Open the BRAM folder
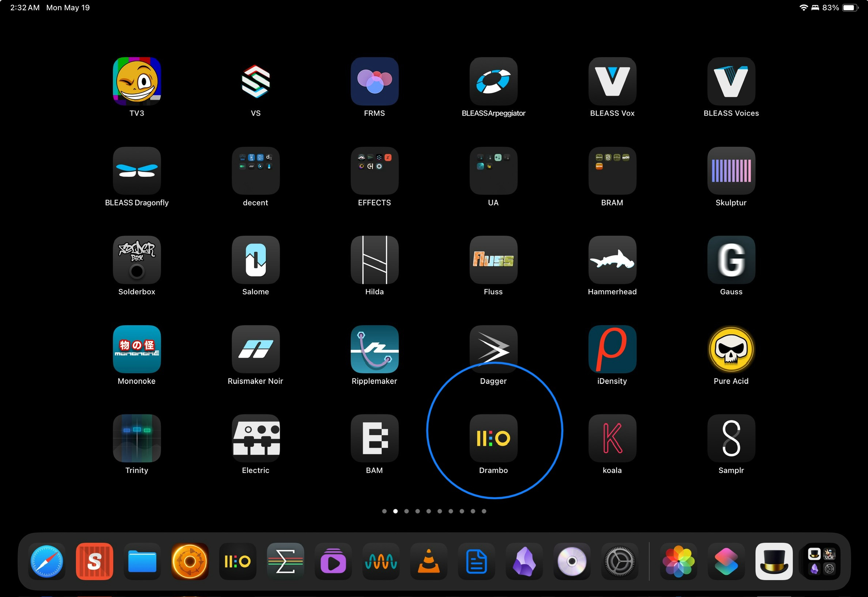 [x=612, y=171]
